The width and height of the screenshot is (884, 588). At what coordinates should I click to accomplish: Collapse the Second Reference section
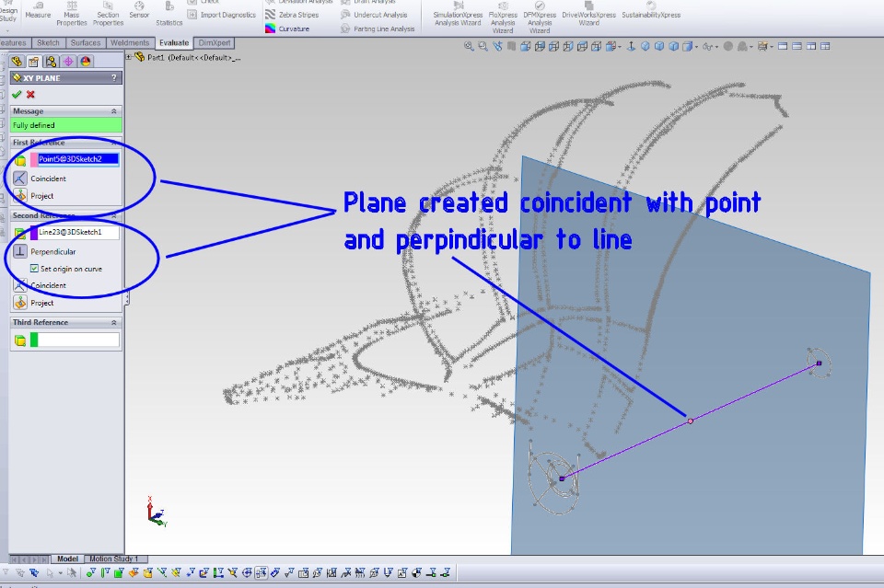pos(114,215)
